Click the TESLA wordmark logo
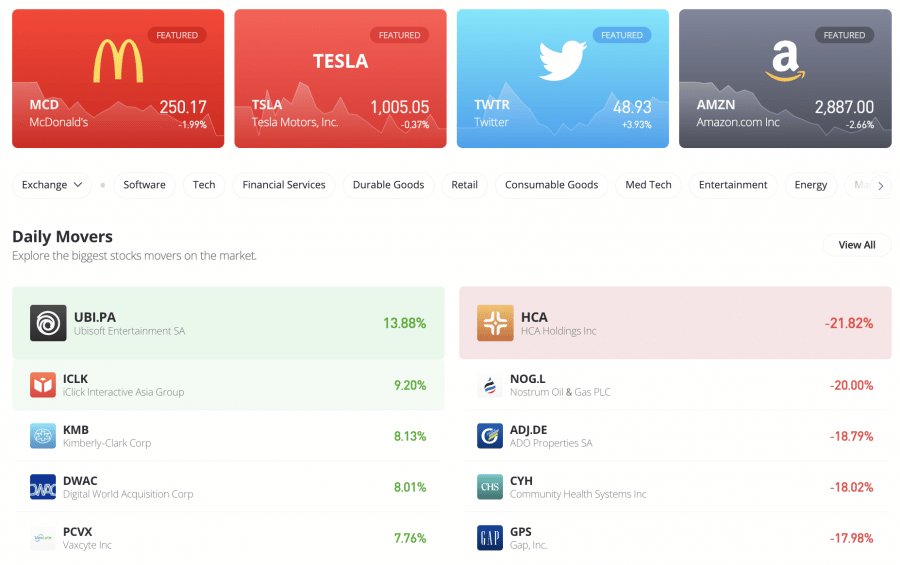This screenshot has height=565, width=900. (340, 61)
